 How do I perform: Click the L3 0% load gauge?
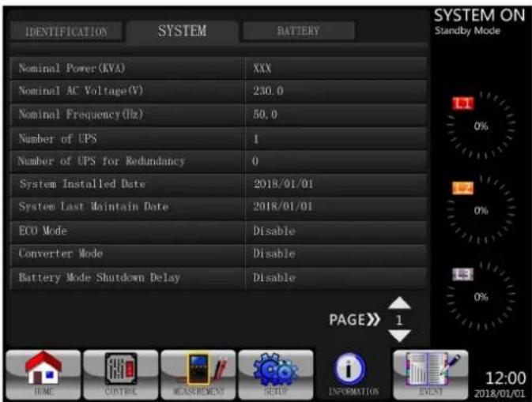click(x=481, y=297)
